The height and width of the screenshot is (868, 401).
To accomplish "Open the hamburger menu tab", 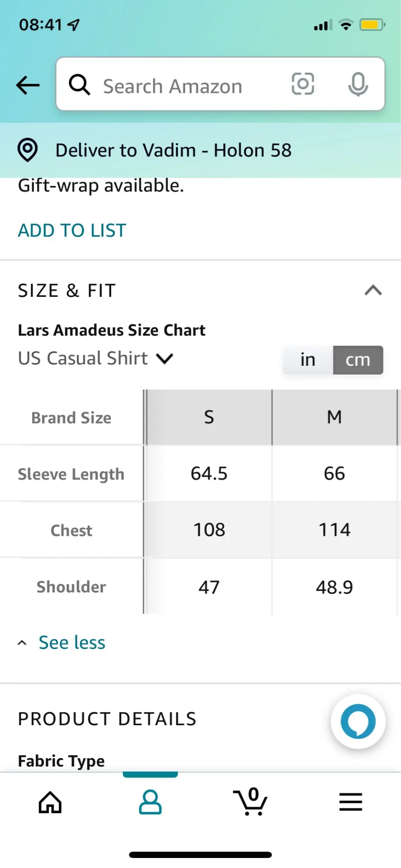I will (x=351, y=802).
